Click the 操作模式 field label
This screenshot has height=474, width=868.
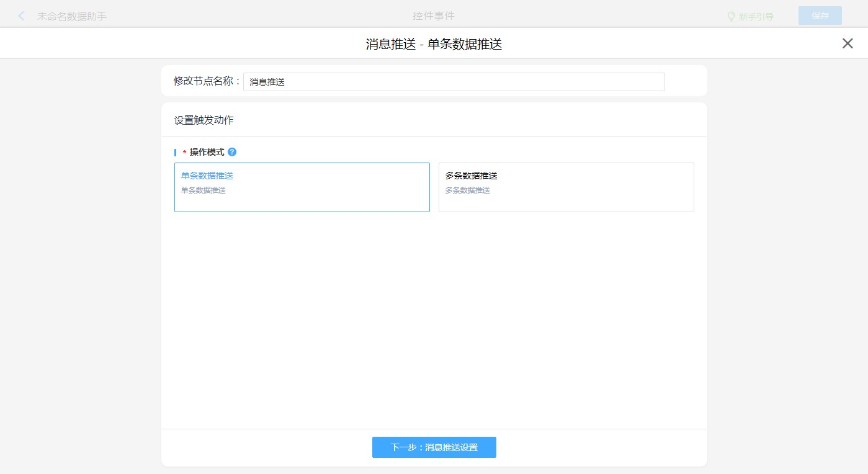tap(207, 153)
